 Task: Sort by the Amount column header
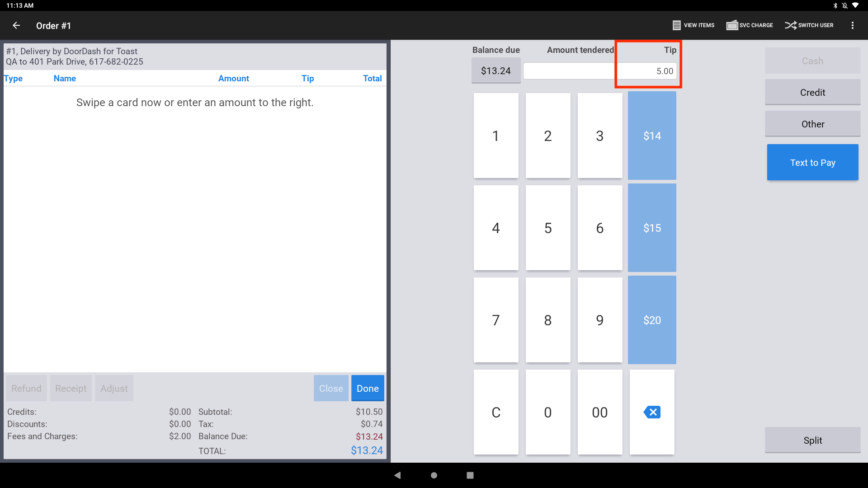tap(233, 78)
